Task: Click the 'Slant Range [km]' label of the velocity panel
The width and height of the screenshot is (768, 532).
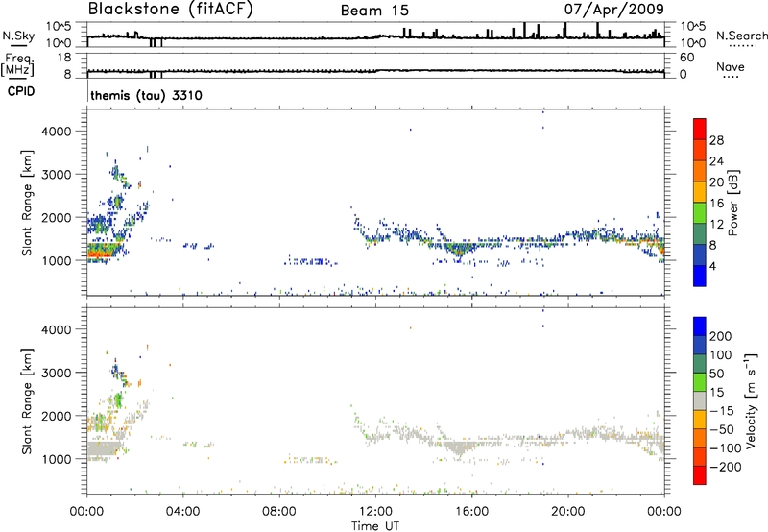Action: (27, 400)
